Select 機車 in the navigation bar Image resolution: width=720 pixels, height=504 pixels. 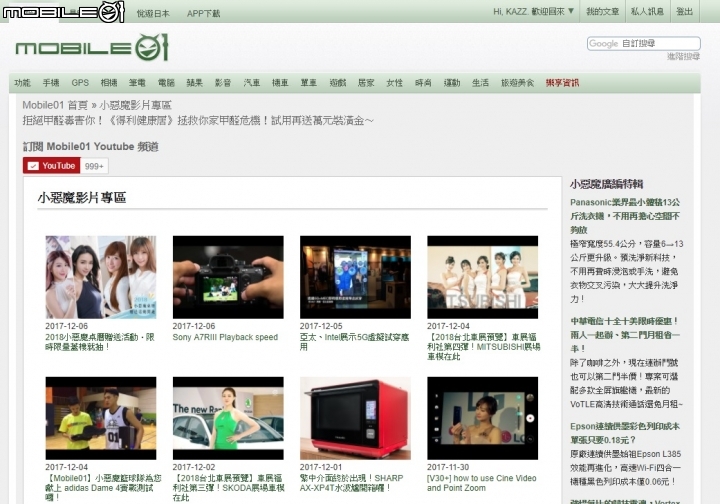pyautogui.click(x=280, y=83)
